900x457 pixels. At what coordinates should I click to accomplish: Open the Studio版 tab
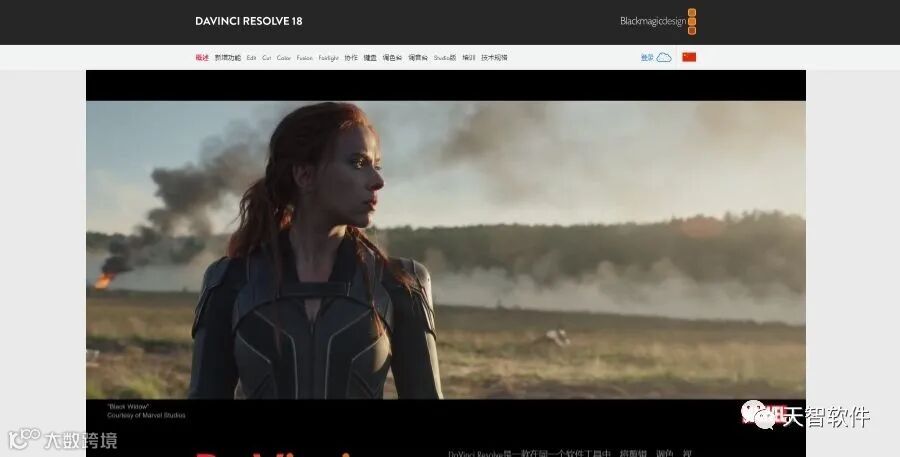pyautogui.click(x=445, y=57)
